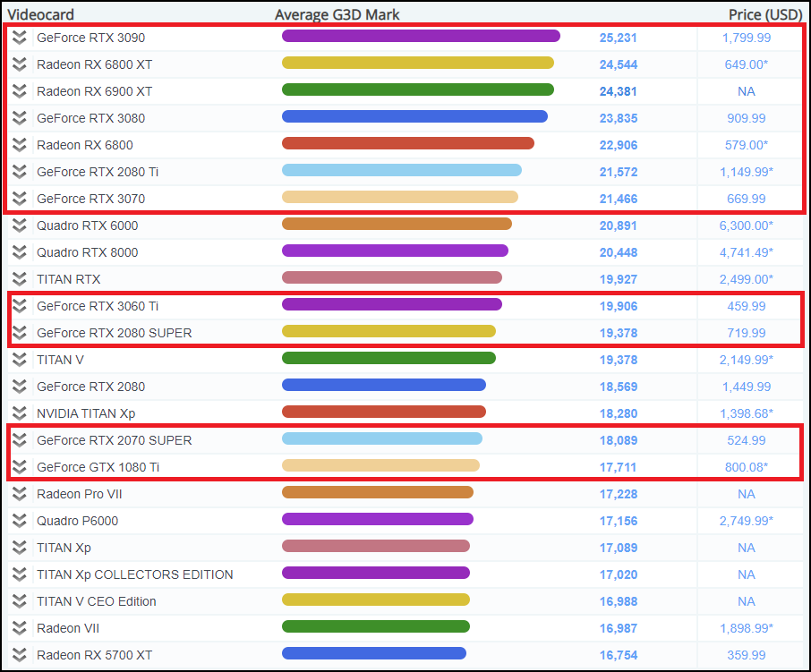The image size is (811, 672).
Task: Expand the GeForce RTX 3090 row chevron
Action: pyautogui.click(x=19, y=38)
